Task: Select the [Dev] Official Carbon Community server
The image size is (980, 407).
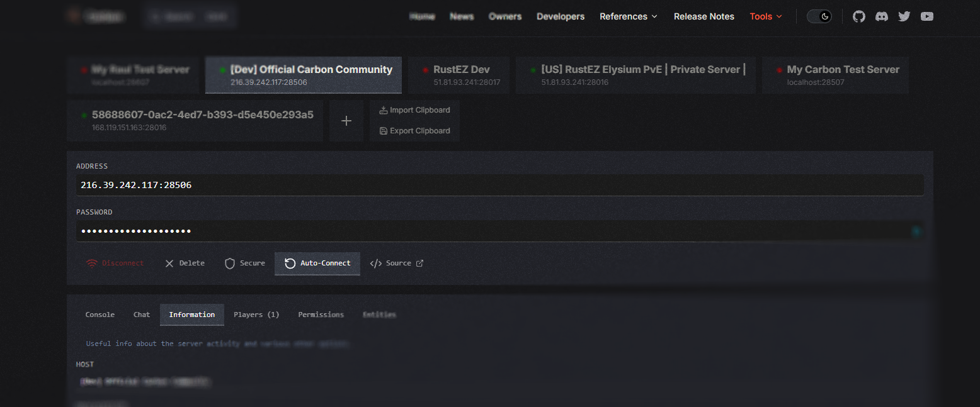Action: click(304, 75)
